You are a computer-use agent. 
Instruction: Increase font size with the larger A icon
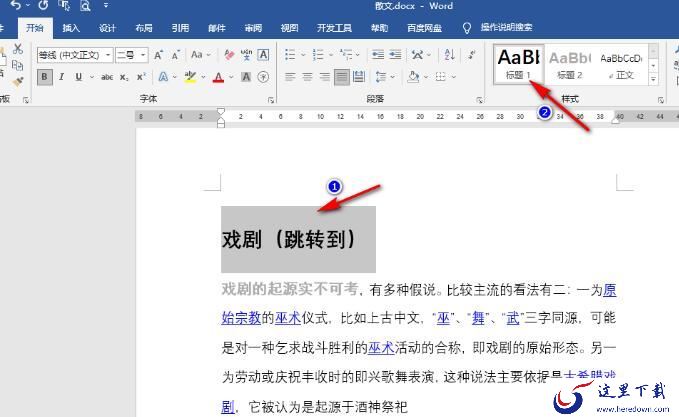158,55
